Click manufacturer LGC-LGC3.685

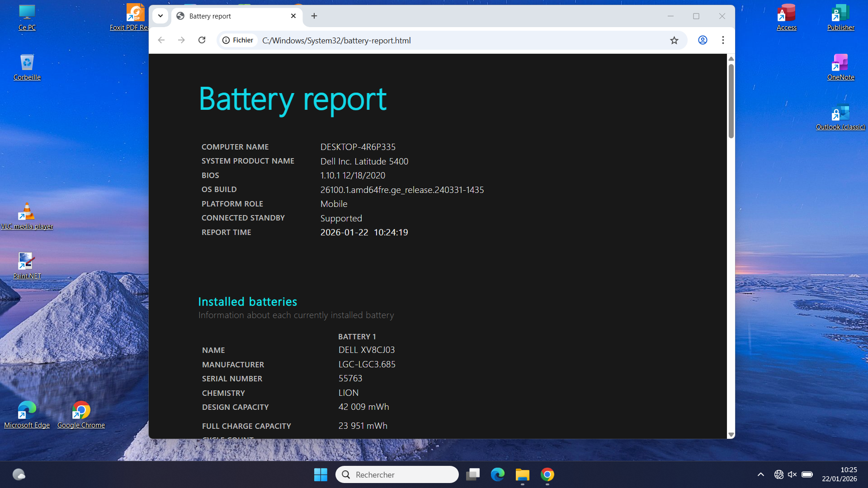(x=367, y=364)
